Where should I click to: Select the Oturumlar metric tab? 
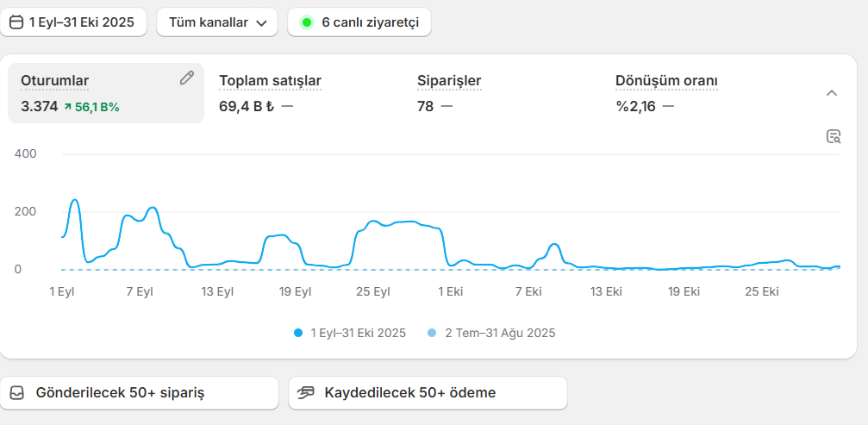coord(55,81)
